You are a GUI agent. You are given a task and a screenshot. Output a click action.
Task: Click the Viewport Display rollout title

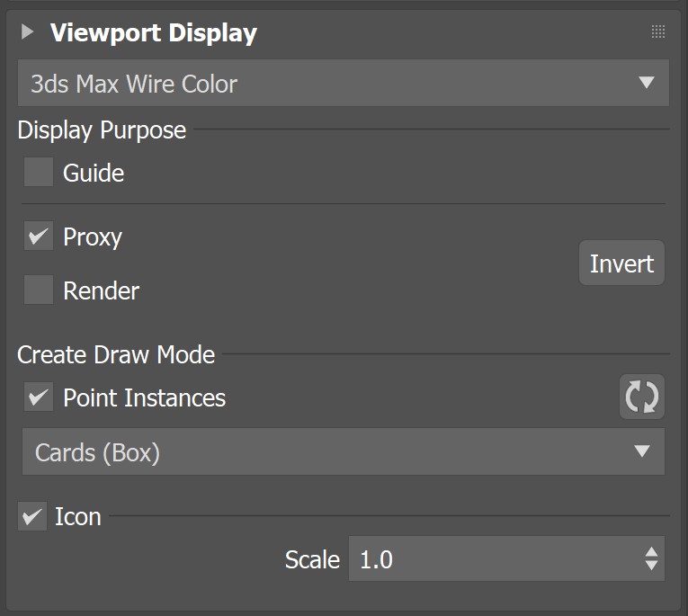tap(154, 33)
